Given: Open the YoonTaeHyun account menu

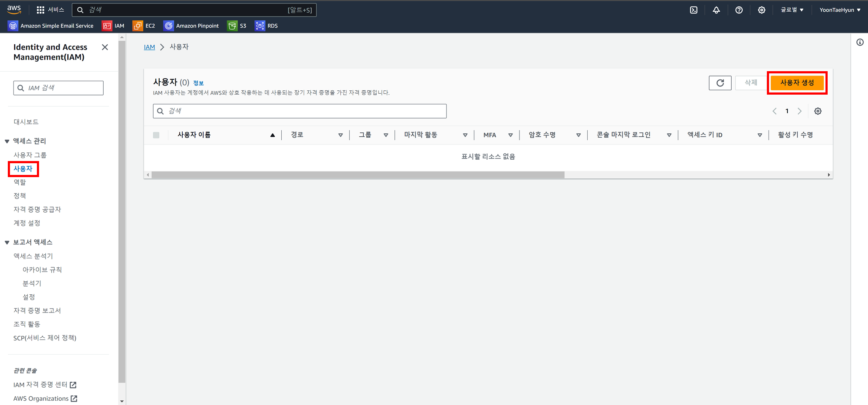Looking at the screenshot, I should [x=840, y=10].
